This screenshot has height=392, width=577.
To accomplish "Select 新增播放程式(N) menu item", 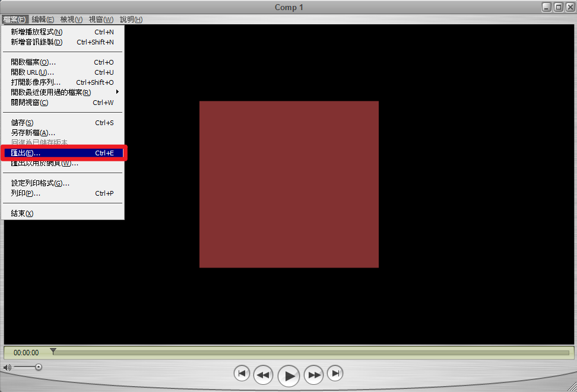I will click(x=62, y=32).
